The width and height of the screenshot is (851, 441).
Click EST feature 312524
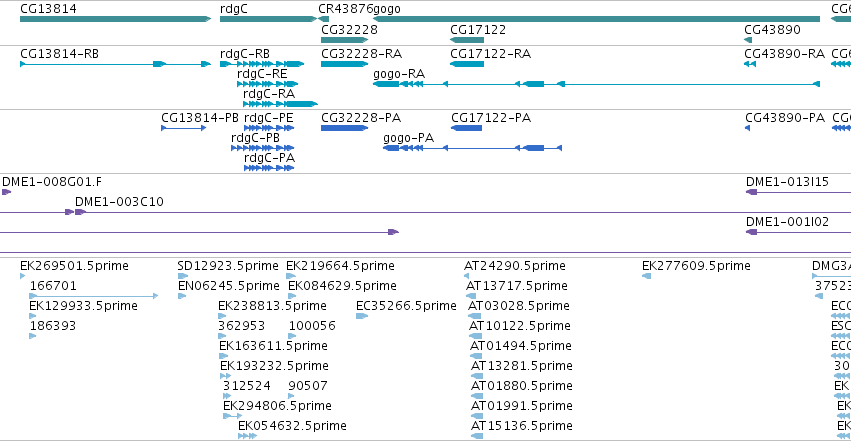(227, 396)
